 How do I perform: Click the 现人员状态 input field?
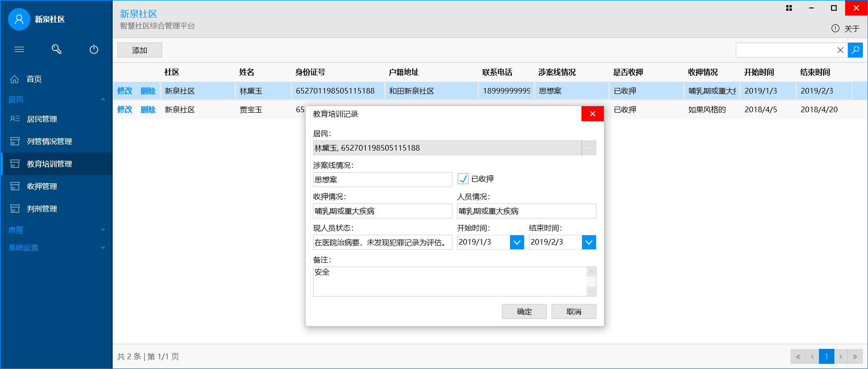pos(382,242)
